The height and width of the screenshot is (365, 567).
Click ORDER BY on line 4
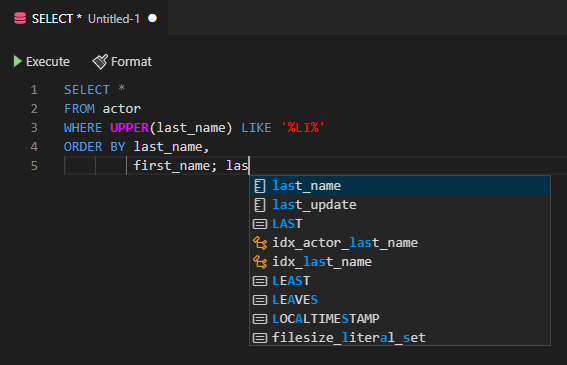pos(94,147)
